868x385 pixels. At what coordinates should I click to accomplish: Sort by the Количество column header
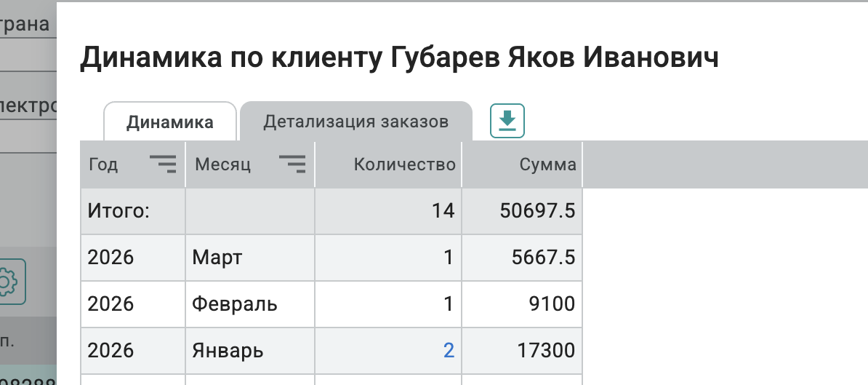click(x=404, y=164)
